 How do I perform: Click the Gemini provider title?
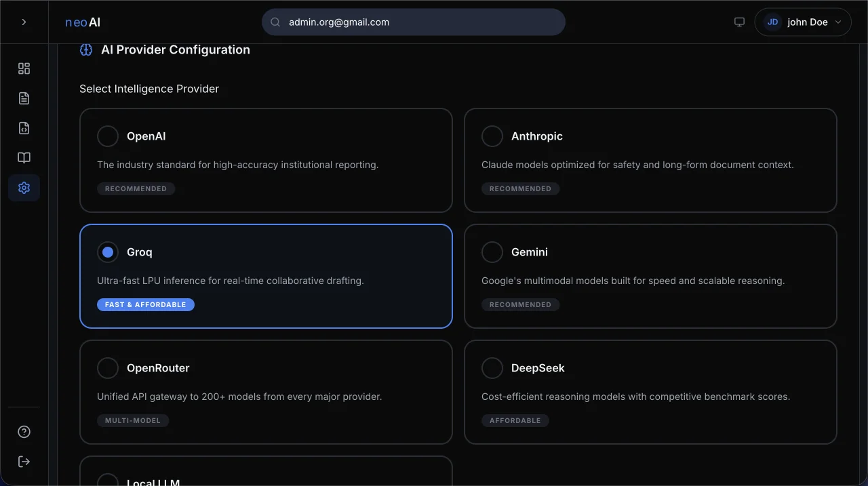pos(530,252)
